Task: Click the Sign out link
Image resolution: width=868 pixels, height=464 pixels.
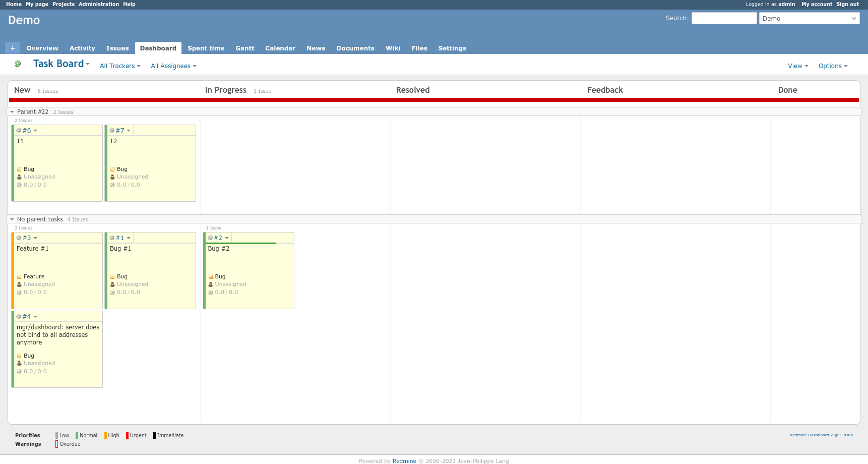Action: point(847,4)
